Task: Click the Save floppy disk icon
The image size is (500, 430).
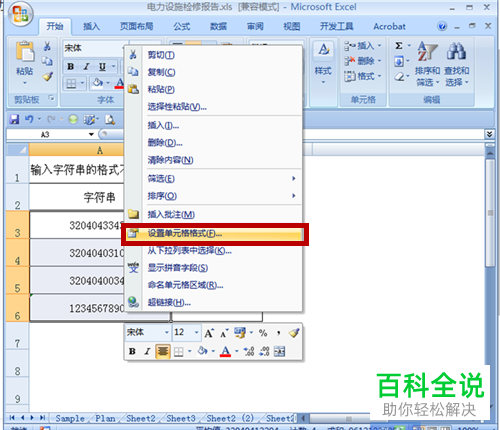Action: 14,119
